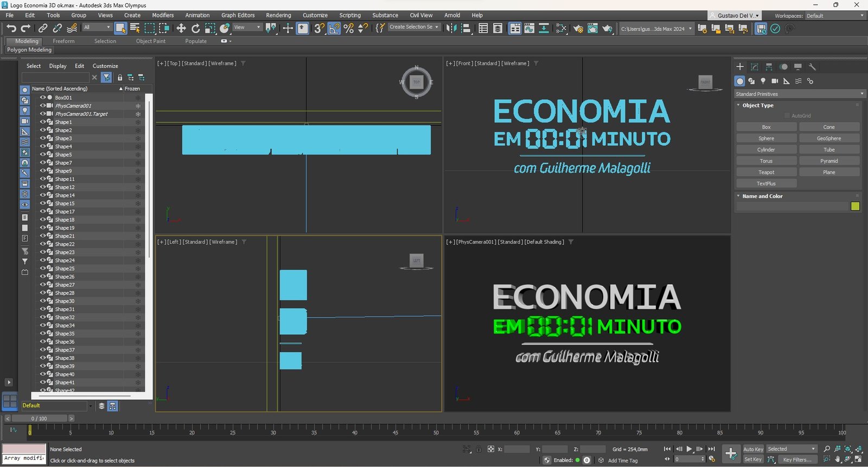868x467 pixels.
Task: Activate the Select and Rotate tool
Action: 196,28
